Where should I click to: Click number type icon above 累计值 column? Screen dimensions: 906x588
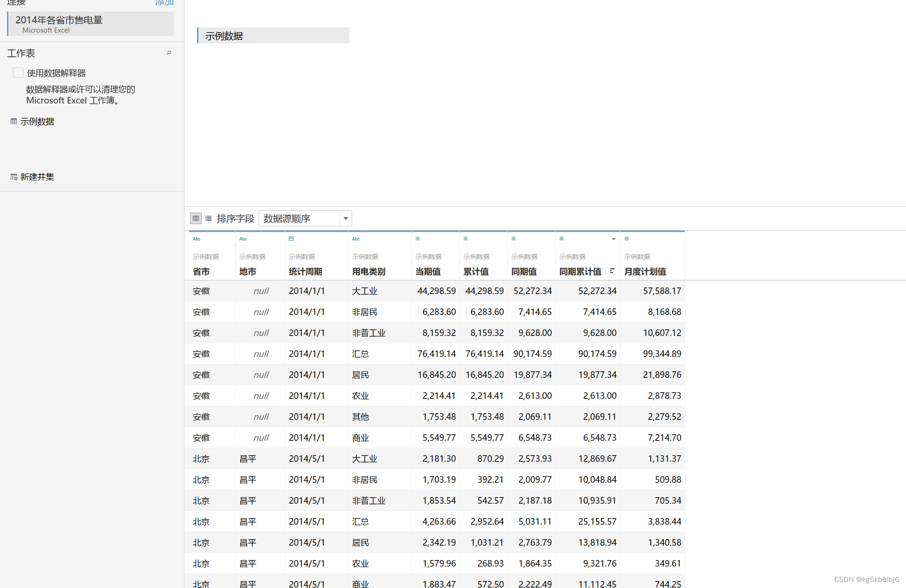466,239
